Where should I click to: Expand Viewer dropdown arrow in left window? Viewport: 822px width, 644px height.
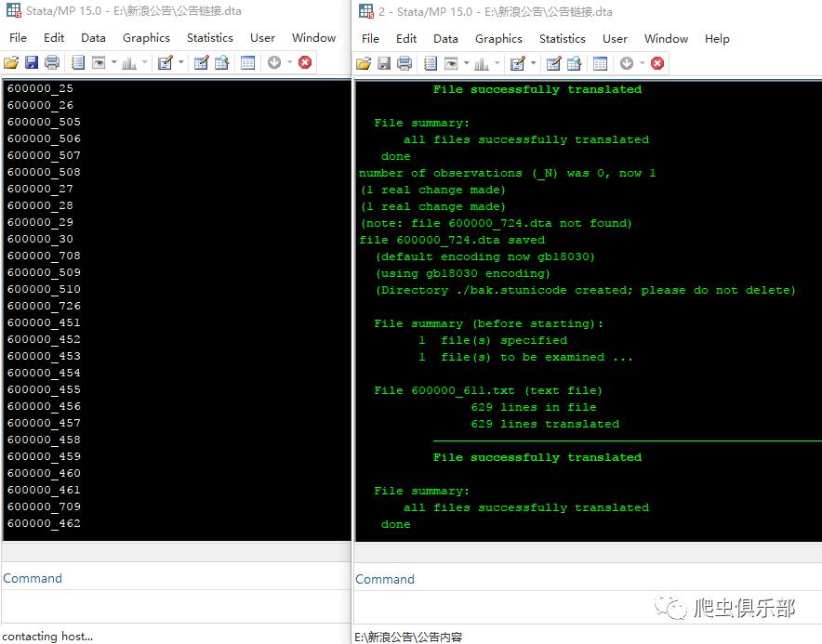[x=113, y=62]
